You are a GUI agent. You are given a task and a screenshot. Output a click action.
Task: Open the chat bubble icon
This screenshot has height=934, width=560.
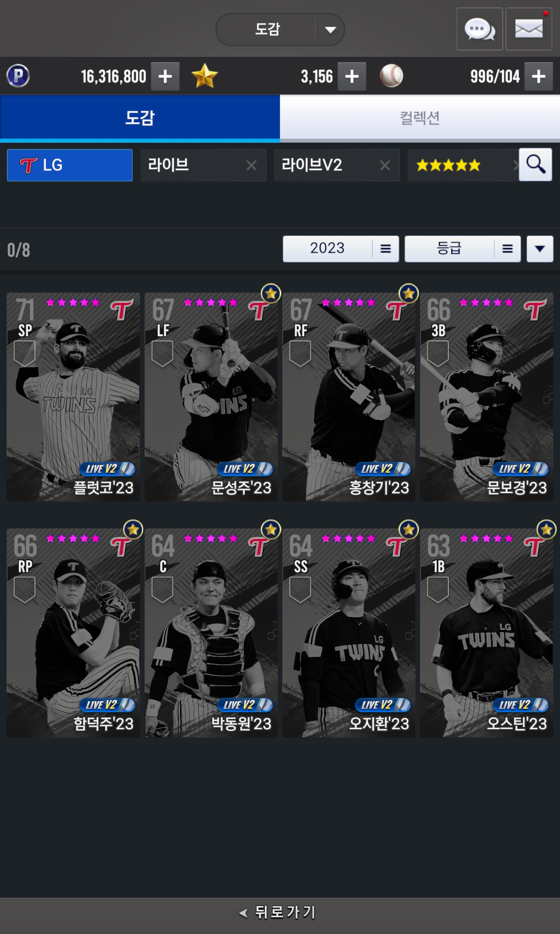point(479,29)
